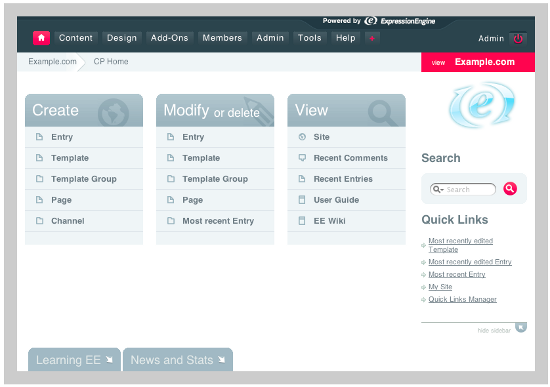Submit search with red magnifier button
This screenshot has width=550, height=387.
(x=510, y=189)
